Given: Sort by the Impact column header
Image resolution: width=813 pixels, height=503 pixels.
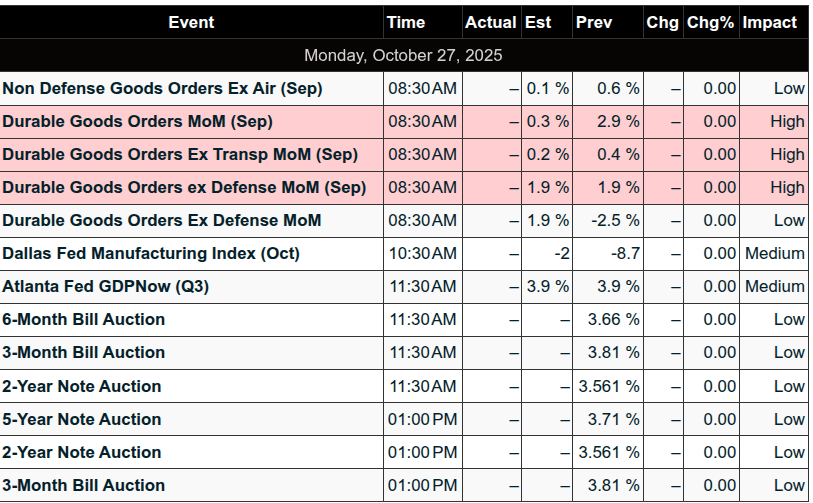Looking at the screenshot, I should (770, 22).
